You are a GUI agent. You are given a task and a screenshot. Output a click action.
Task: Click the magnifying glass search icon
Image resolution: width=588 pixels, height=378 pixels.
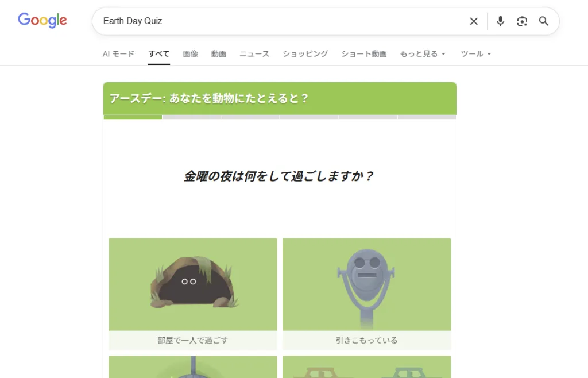544,21
